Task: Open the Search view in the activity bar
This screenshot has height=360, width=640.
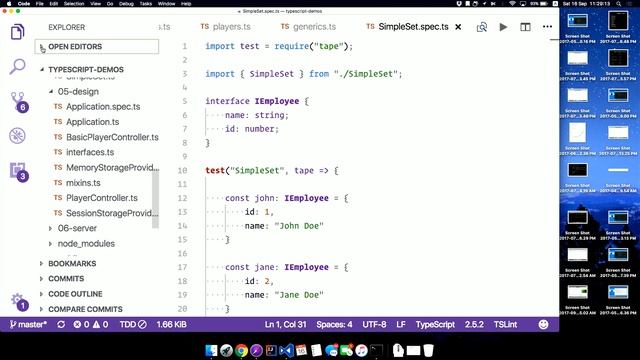Action: pyautogui.click(x=17, y=66)
